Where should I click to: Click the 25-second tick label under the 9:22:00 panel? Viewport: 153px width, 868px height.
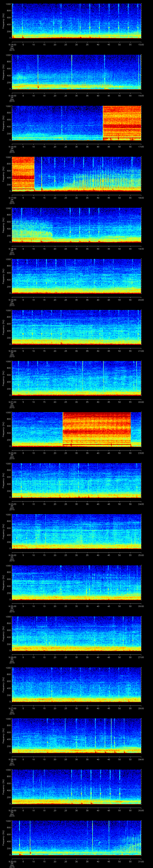[66, 453]
